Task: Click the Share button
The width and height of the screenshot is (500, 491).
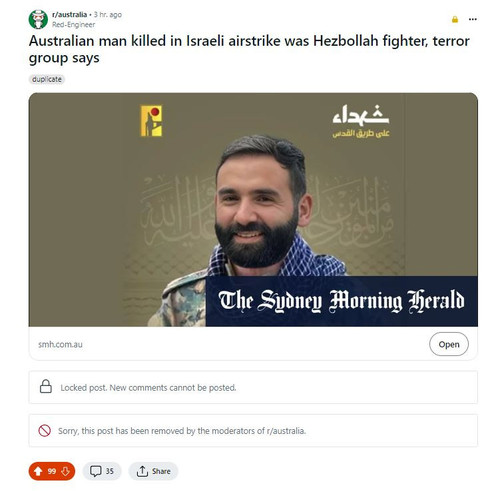Action: [x=154, y=471]
